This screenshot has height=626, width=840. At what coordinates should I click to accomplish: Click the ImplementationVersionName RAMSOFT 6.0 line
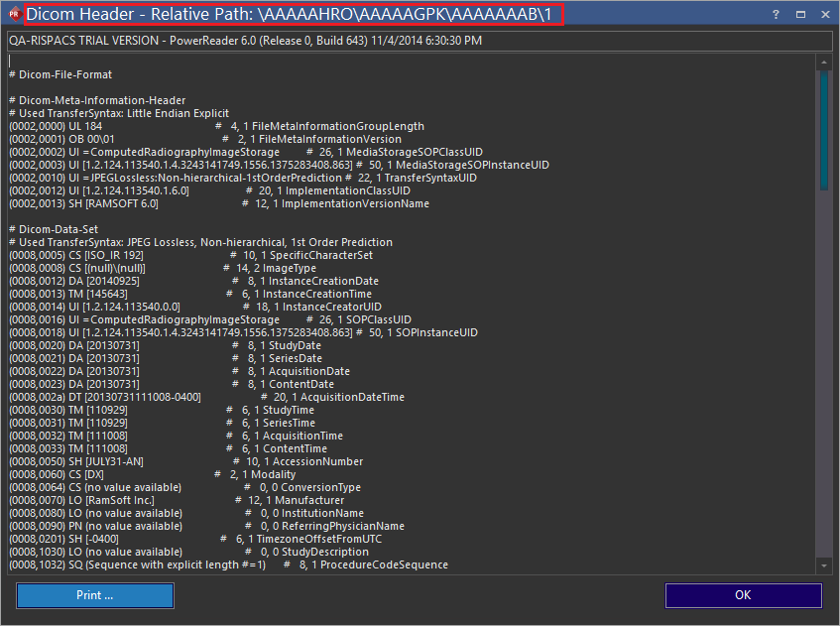[x=218, y=203]
